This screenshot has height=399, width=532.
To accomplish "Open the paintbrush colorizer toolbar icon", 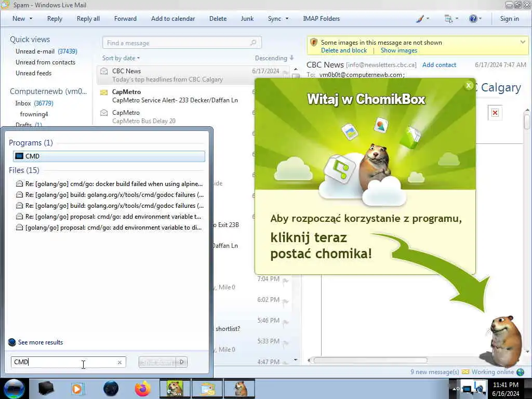I will [x=420, y=19].
